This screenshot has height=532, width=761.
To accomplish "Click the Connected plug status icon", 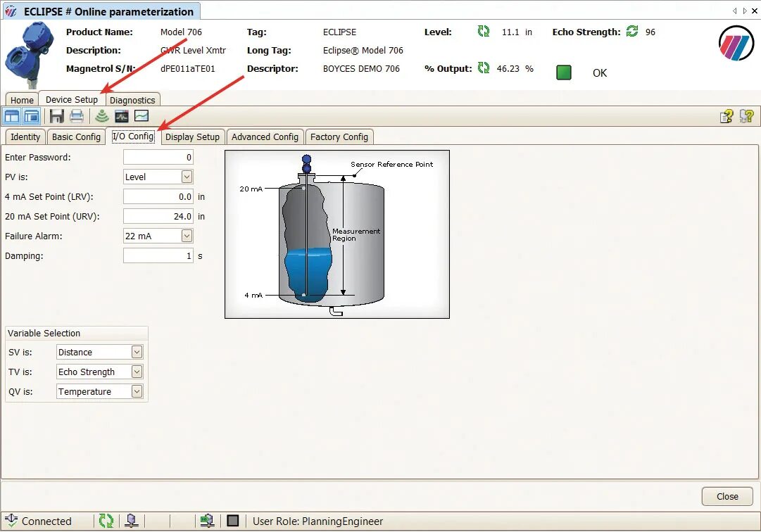I will point(11,520).
